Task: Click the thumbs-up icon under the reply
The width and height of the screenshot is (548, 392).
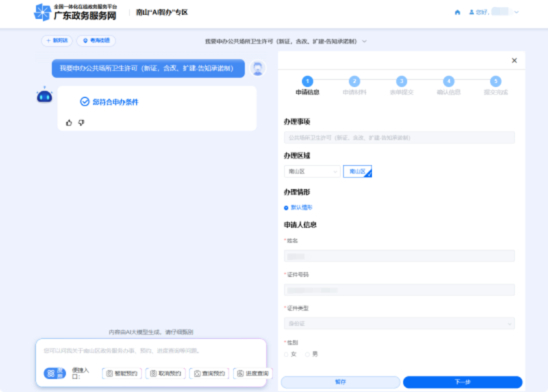Action: coord(68,123)
